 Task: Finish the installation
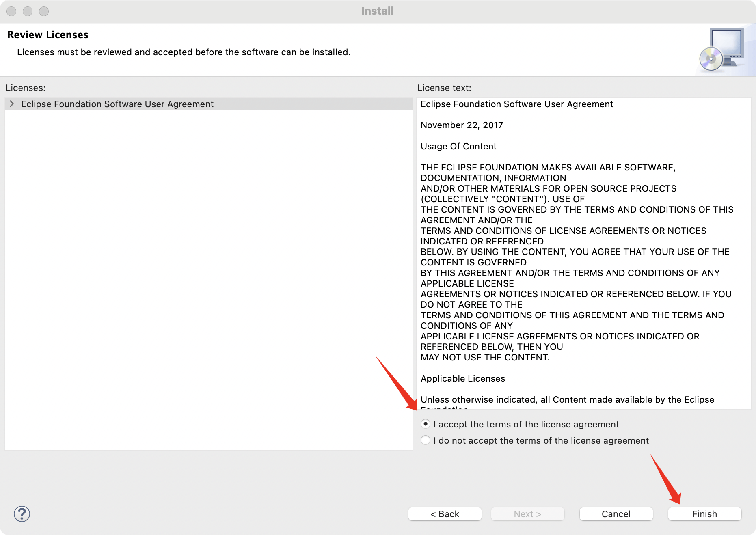704,514
